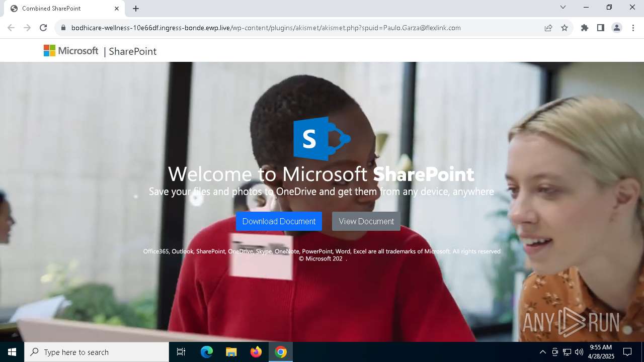Open the notifications action center icon

click(x=627, y=352)
